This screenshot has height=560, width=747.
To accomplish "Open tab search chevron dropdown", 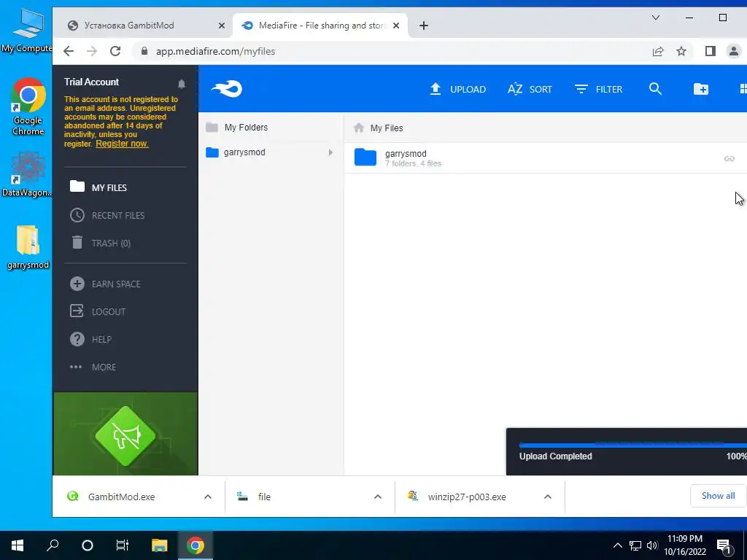I will 656,17.
